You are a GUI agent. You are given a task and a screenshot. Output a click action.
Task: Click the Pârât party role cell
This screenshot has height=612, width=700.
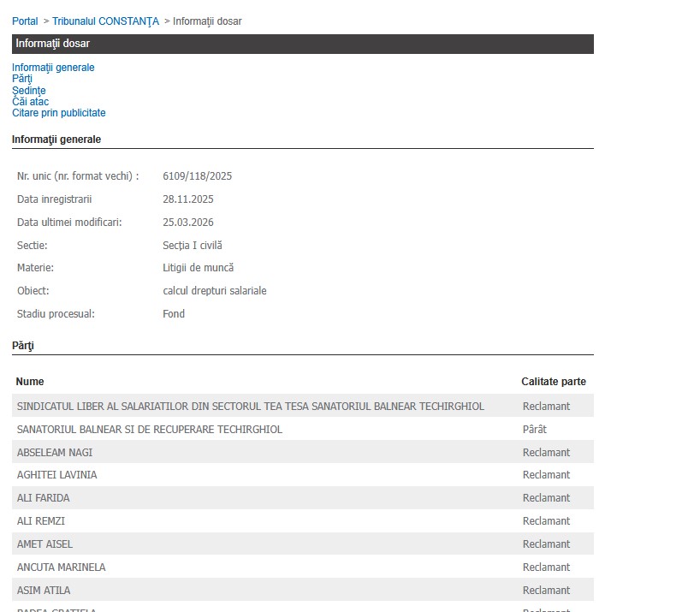pos(534,430)
